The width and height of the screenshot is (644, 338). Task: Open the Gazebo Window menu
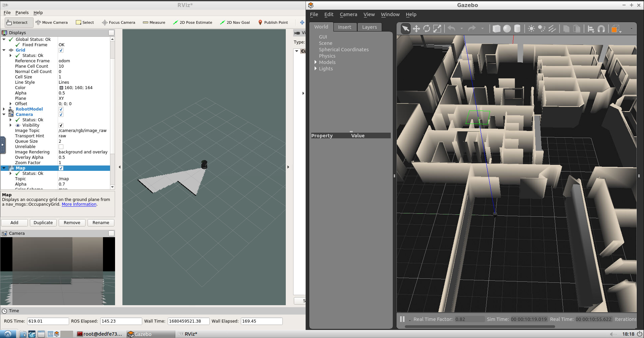(x=390, y=14)
